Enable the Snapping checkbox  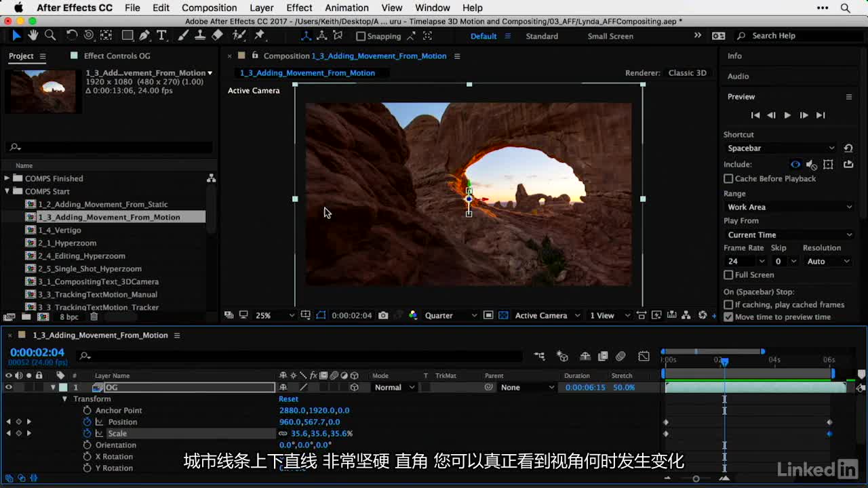[361, 36]
